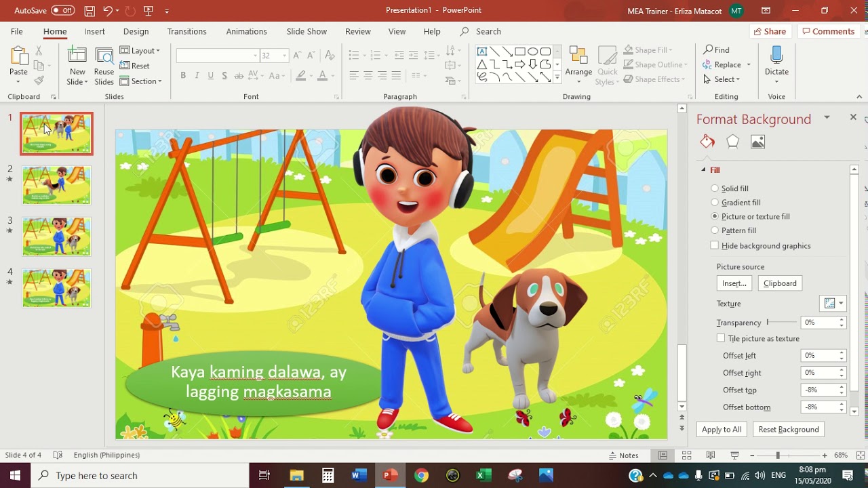Open Excel from the taskbar
This screenshot has width=868, height=488.
pos(484,476)
